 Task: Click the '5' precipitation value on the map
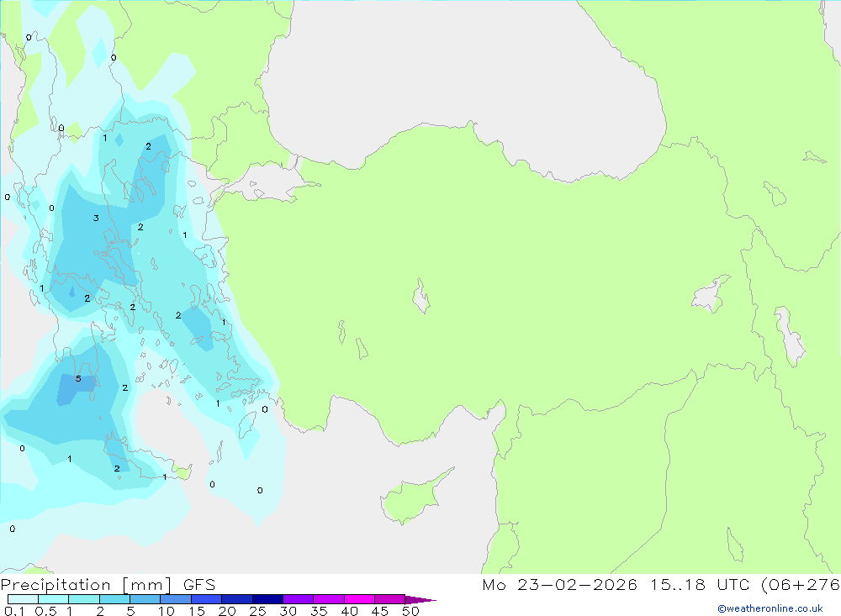[x=78, y=379]
